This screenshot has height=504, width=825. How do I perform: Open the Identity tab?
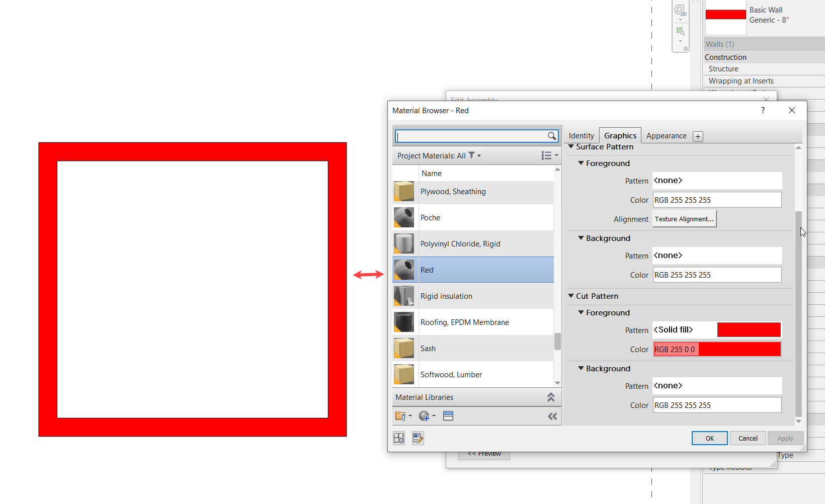pos(581,136)
